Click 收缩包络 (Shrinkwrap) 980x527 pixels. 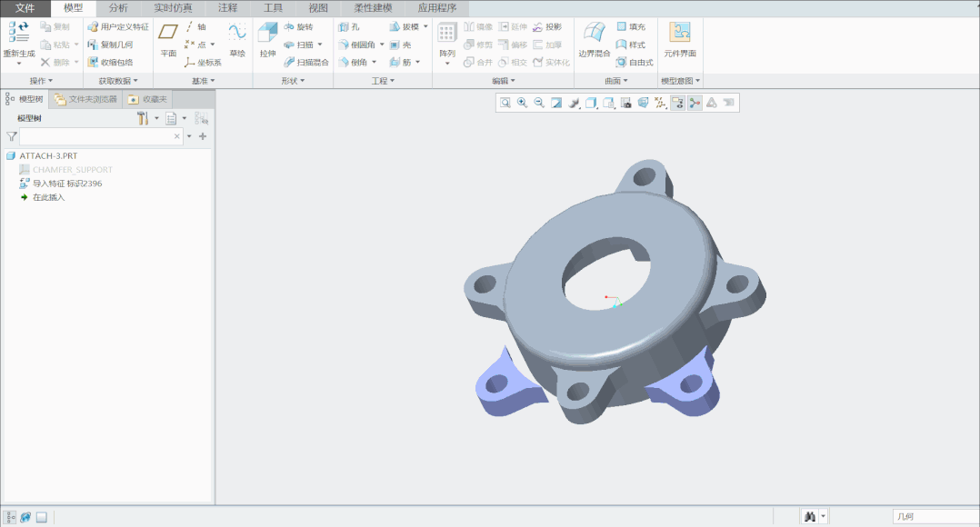click(110, 62)
